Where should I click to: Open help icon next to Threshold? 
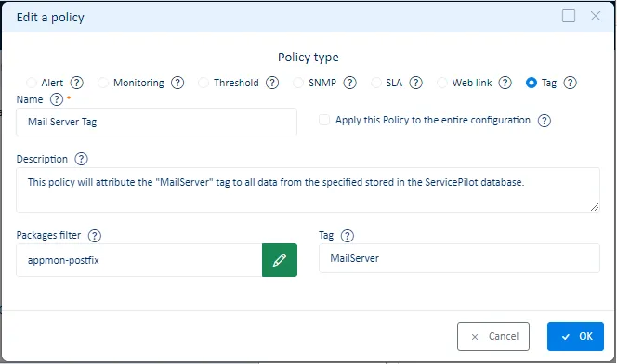(272, 83)
